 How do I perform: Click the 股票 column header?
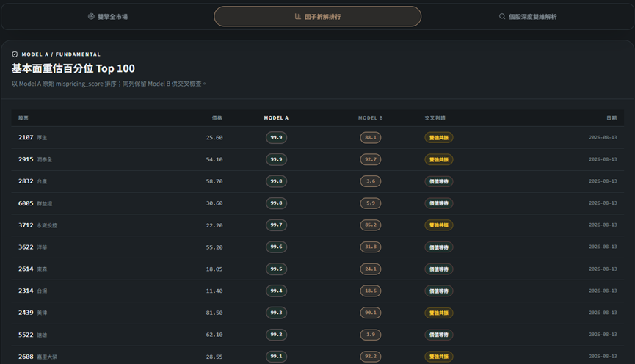point(23,118)
